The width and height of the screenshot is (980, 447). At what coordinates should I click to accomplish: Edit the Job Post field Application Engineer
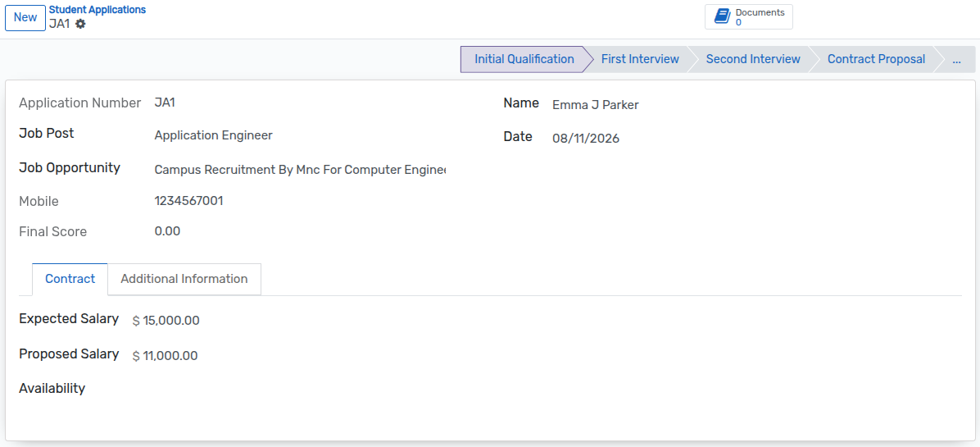(300, 135)
